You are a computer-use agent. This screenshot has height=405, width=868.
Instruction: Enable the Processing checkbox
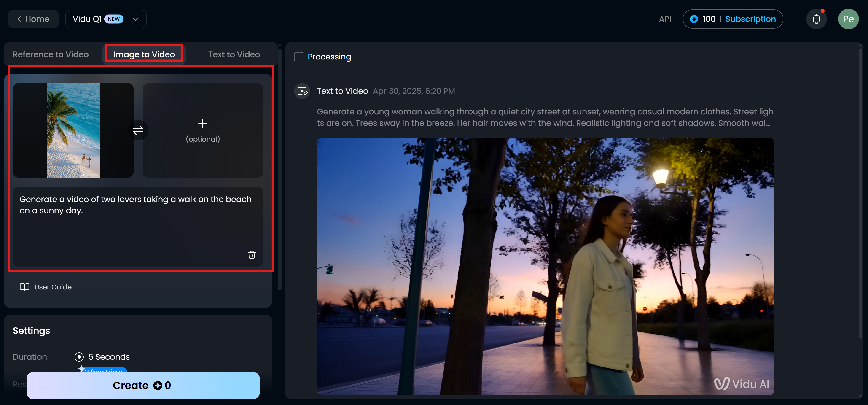coord(298,57)
